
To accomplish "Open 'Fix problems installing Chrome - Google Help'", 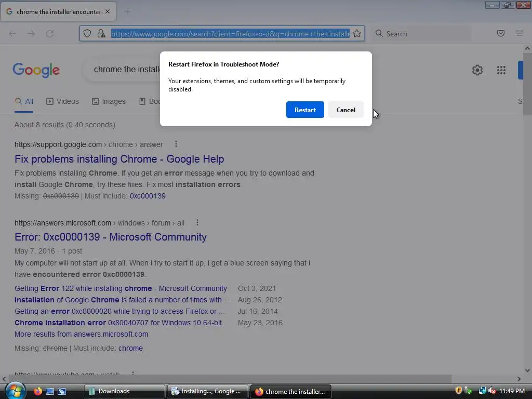I will [119, 159].
